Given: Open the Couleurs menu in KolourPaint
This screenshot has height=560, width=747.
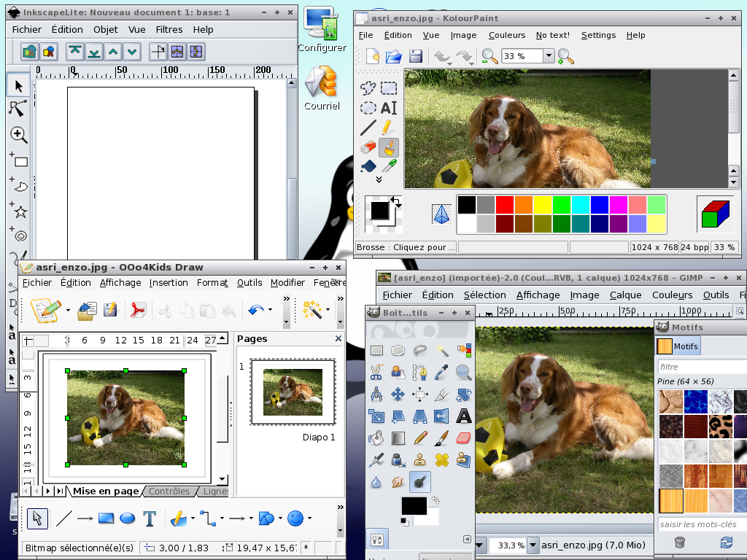Looking at the screenshot, I should click(x=507, y=35).
